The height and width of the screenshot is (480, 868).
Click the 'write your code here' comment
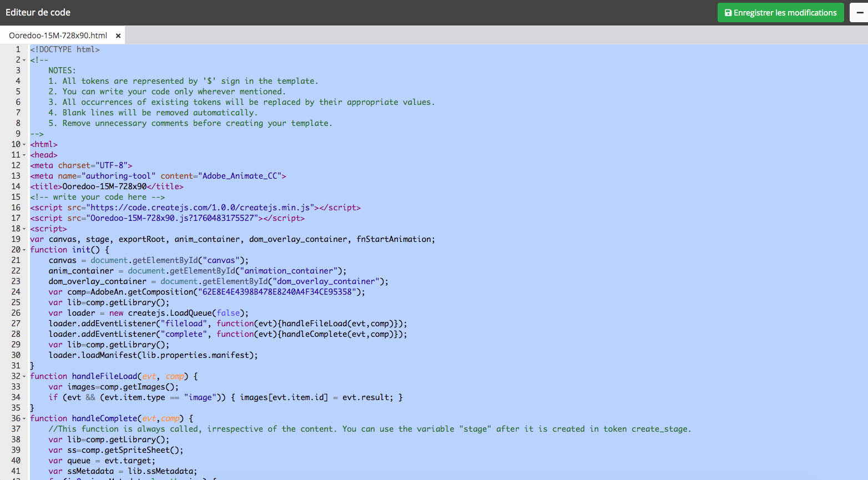(98, 197)
